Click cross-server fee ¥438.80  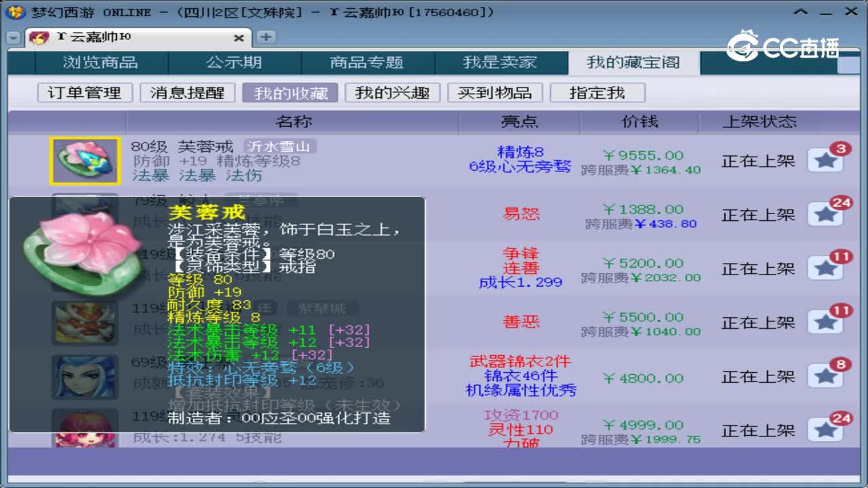click(641, 224)
